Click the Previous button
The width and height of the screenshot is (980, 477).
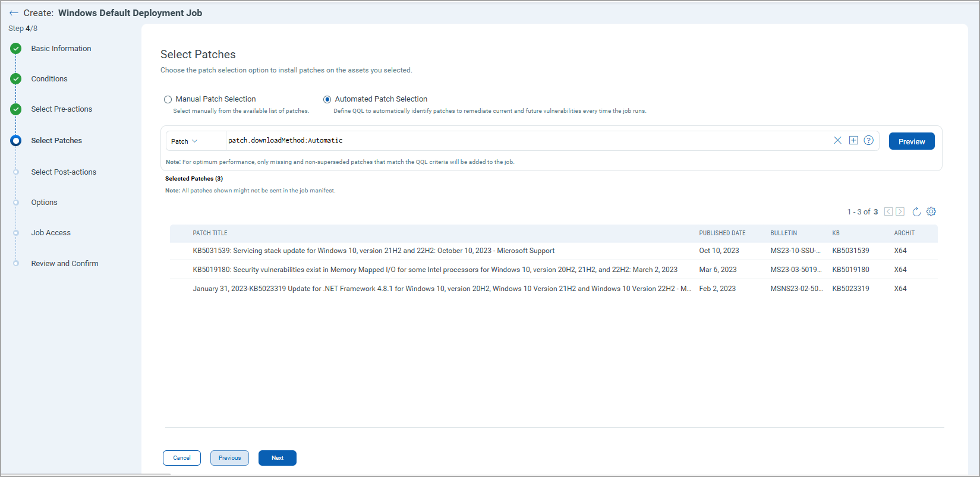(x=229, y=458)
